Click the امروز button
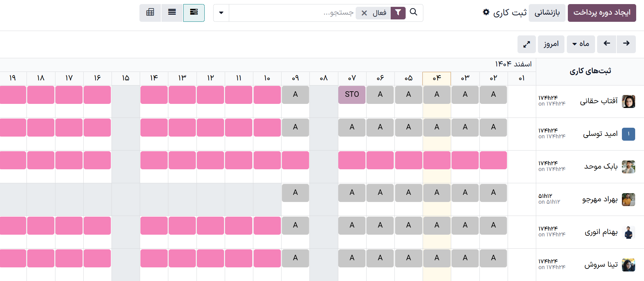 (551, 44)
